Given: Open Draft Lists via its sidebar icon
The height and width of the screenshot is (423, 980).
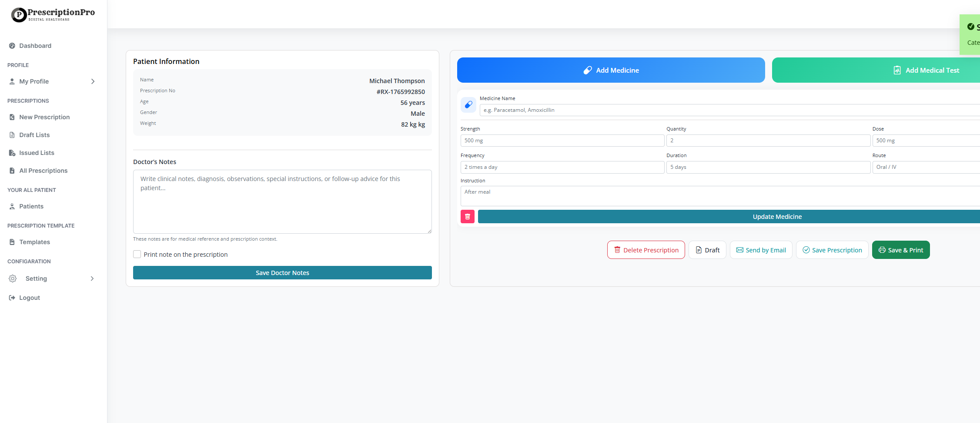Looking at the screenshot, I should (11, 135).
